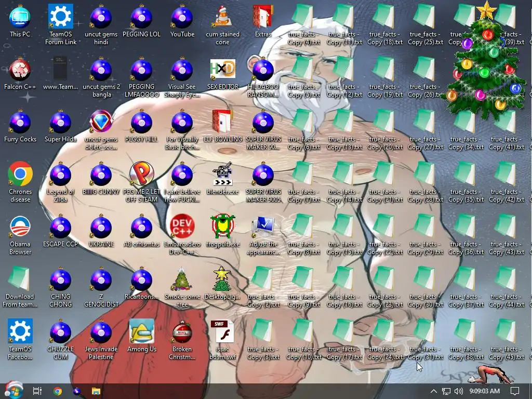
Task: Launch the Among Us shortcut
Action: [x=141, y=336]
